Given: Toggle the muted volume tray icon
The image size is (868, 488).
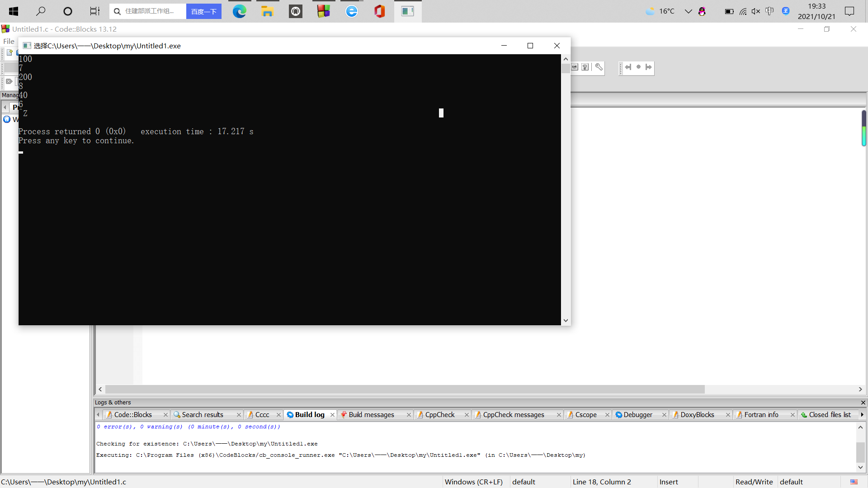Looking at the screenshot, I should pyautogui.click(x=755, y=11).
